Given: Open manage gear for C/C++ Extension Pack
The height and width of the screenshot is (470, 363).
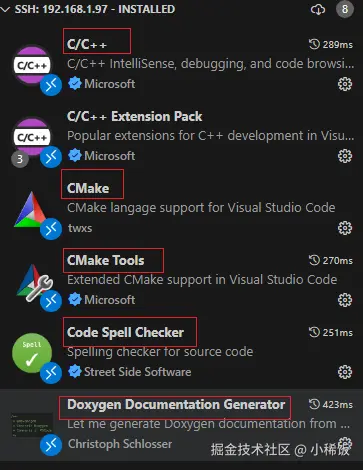Looking at the screenshot, I should tap(345, 156).
